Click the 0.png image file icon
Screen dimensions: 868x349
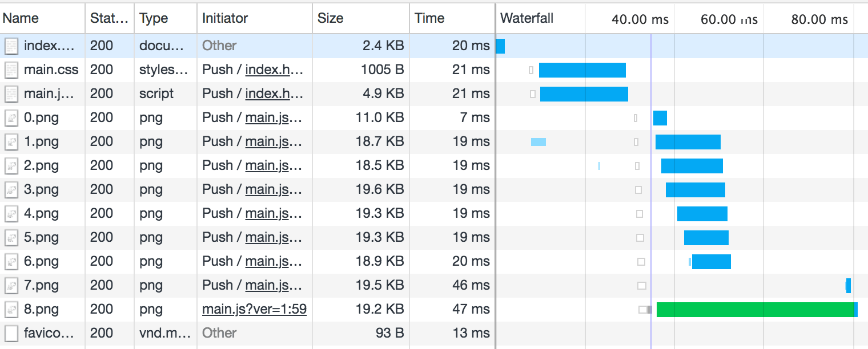click(x=11, y=117)
